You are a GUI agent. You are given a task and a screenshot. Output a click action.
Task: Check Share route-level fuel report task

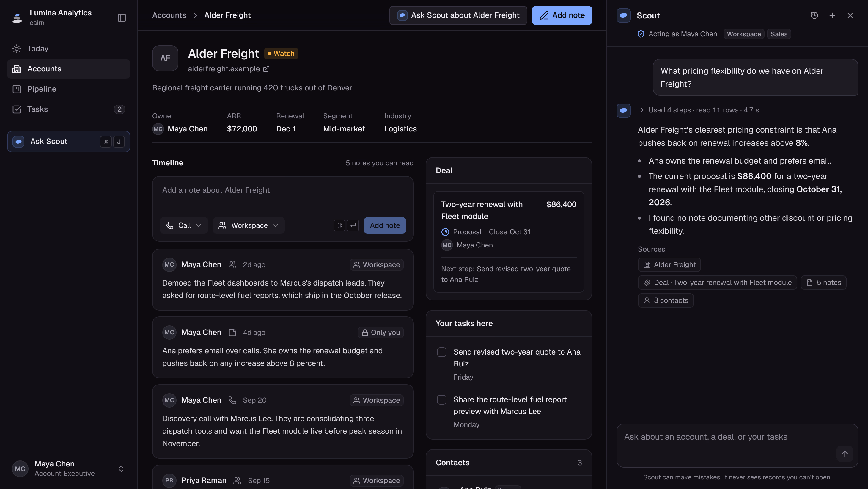coord(441,400)
